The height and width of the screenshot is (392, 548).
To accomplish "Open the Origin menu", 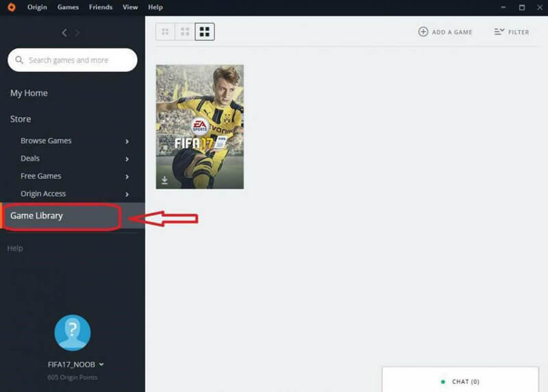I will point(37,7).
